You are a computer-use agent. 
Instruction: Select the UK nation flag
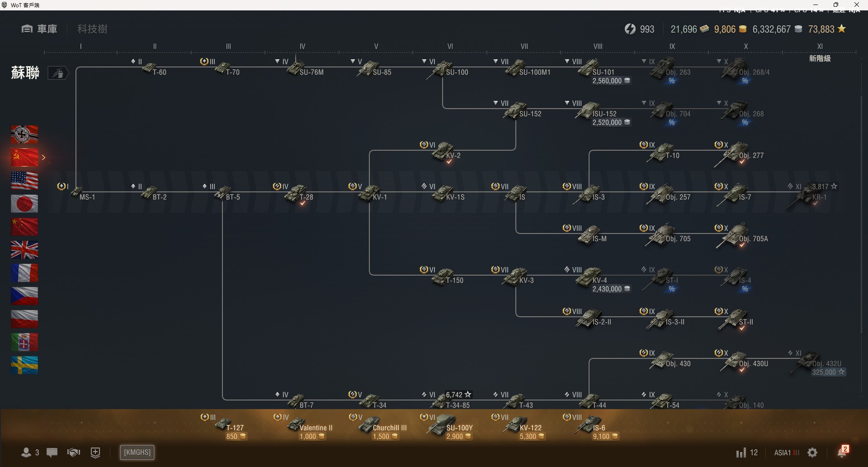coord(24,250)
